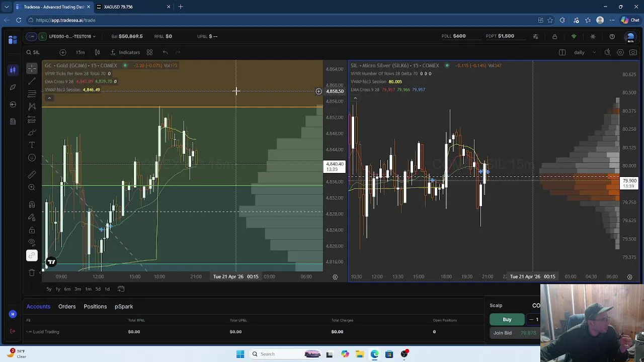
Task: Collapse the Silver chart indicator legend
Action: (x=355, y=99)
